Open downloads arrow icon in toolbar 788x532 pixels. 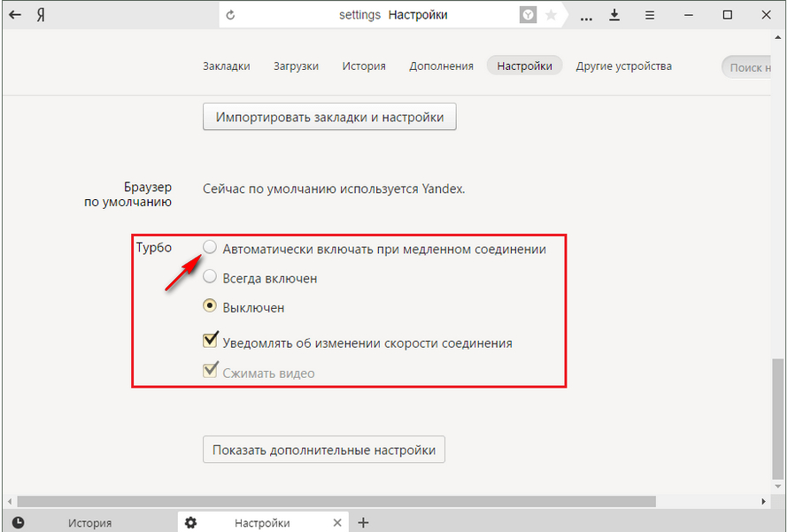pyautogui.click(x=614, y=15)
